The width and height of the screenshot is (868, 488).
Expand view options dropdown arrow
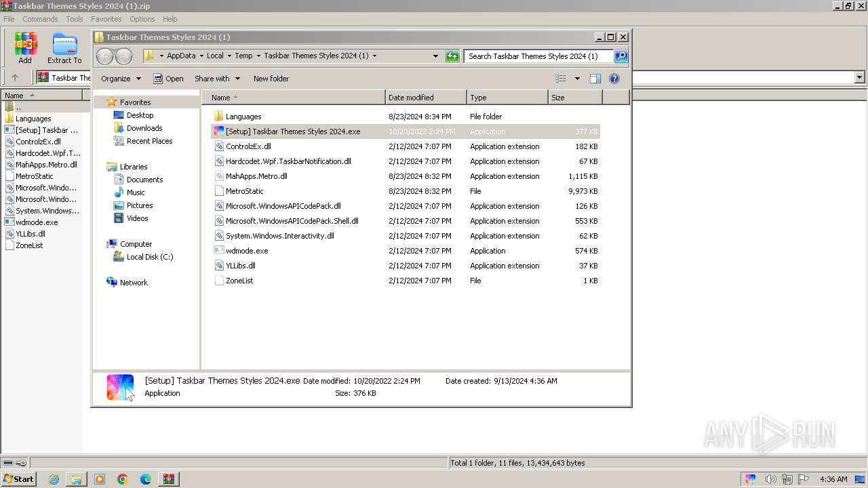click(577, 79)
